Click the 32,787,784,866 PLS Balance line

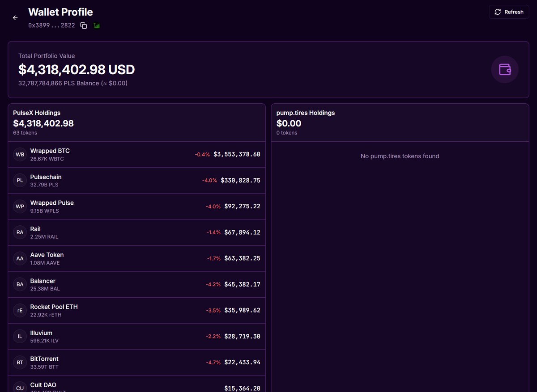pyautogui.click(x=73, y=83)
